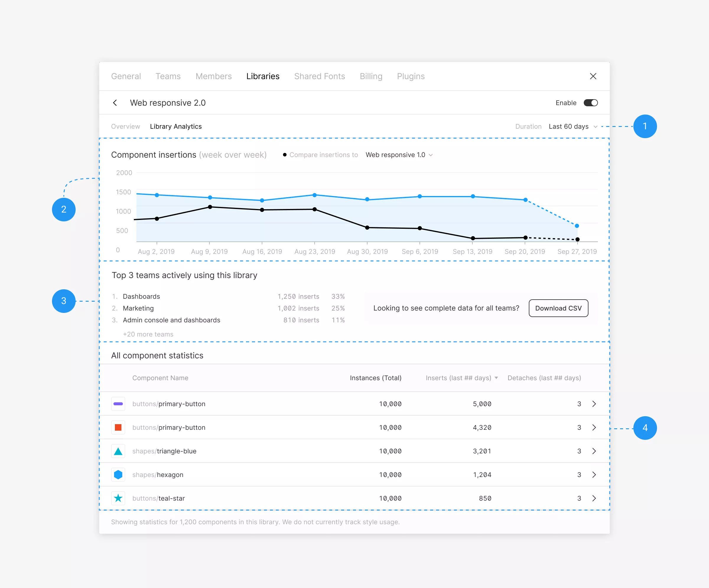709x588 pixels.
Task: Click the shapes/triangle-blue component name
Action: [x=164, y=451]
